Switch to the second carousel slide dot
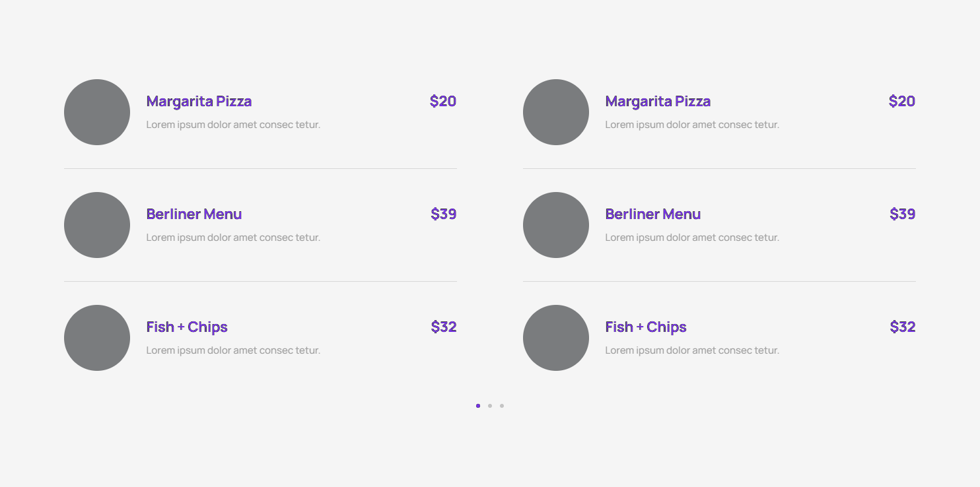This screenshot has height=487, width=980. (x=490, y=406)
